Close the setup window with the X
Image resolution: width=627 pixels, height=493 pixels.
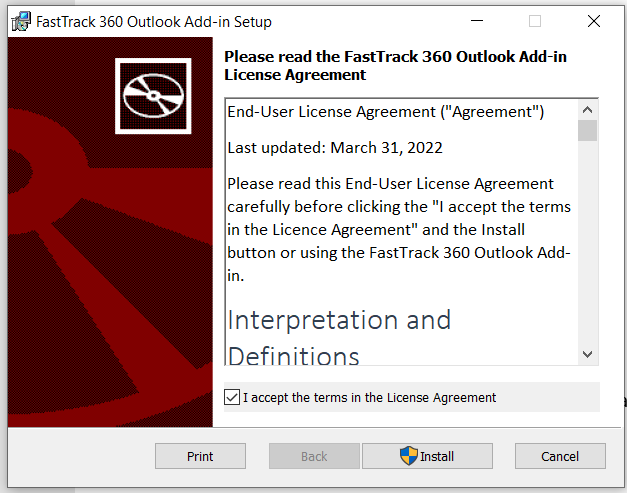594,21
